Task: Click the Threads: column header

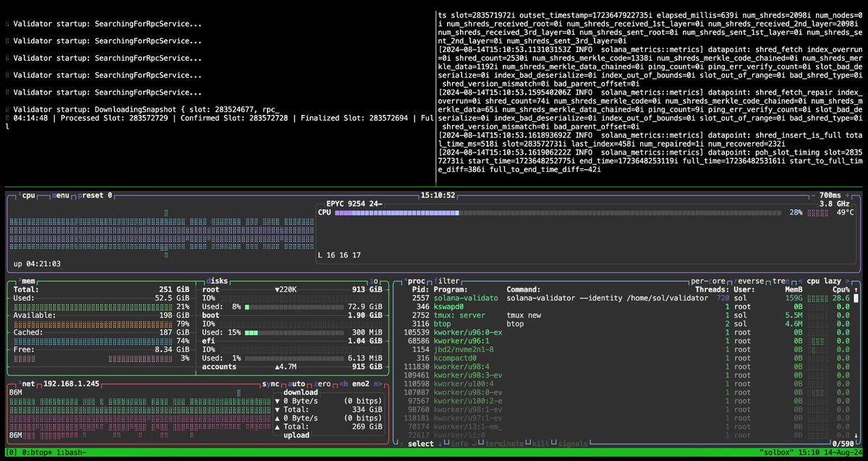Action: click(711, 289)
